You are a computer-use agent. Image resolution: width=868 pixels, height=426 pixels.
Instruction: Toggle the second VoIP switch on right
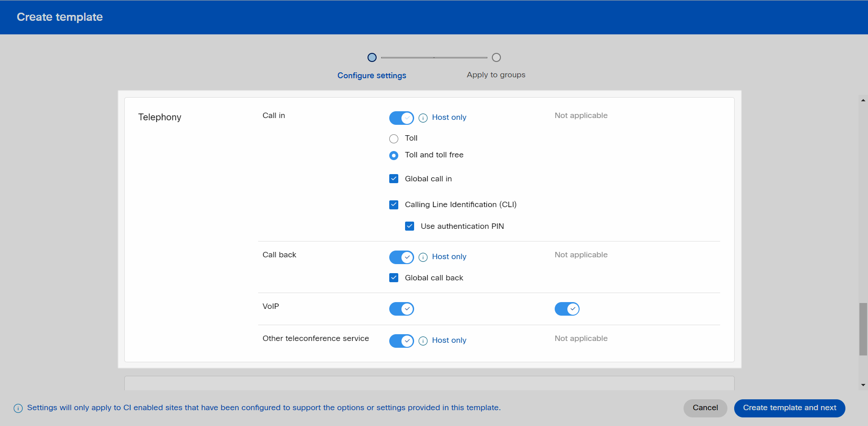567,309
